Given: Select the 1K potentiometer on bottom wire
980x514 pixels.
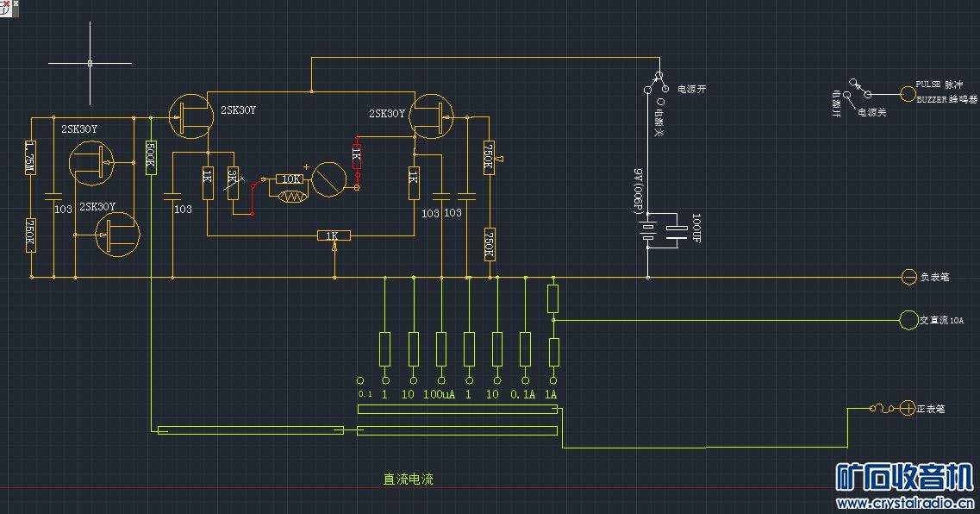Looking at the screenshot, I should click(x=334, y=236).
